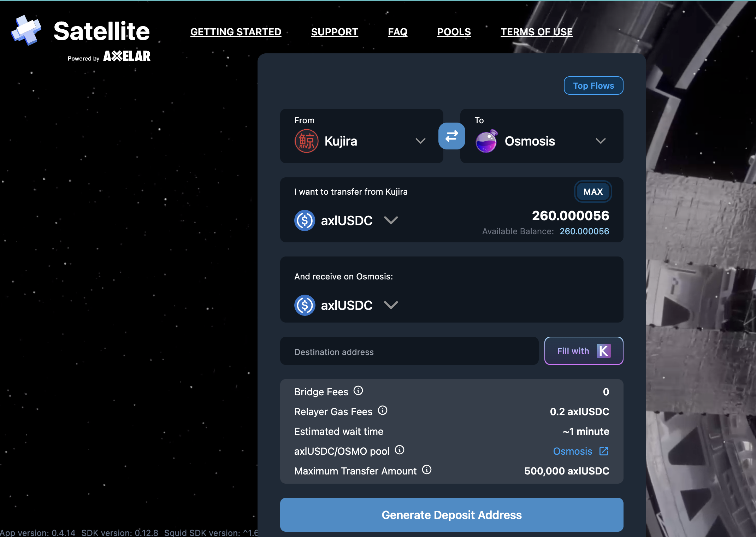Click Relayer Gas Fees info icon
The height and width of the screenshot is (537, 756).
click(x=383, y=410)
